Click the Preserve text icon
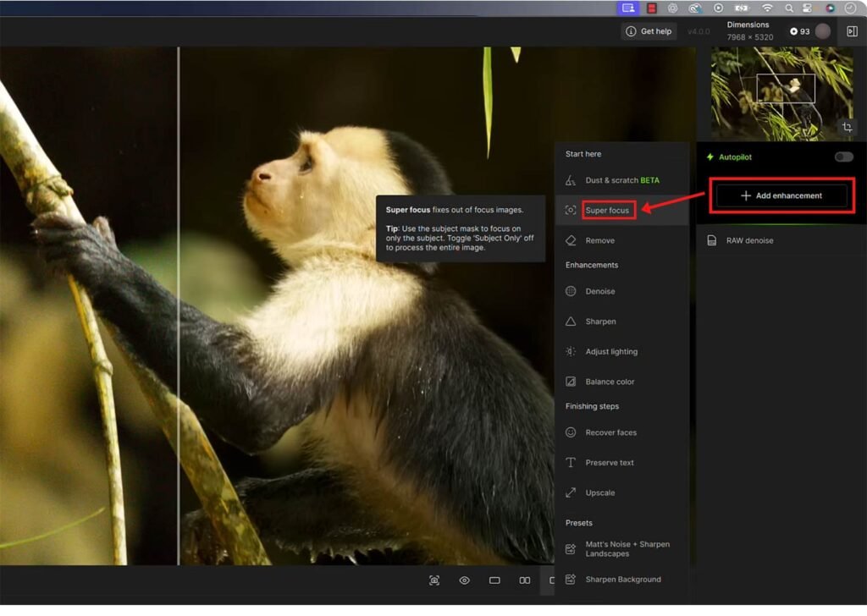Viewport: 867px width, 616px height. (x=571, y=463)
